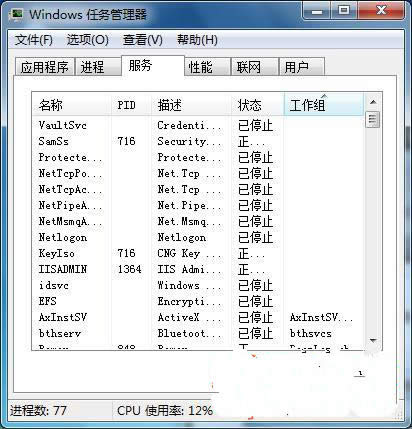
Task: Click the Task Manager title bar icon
Action: pos(16,14)
